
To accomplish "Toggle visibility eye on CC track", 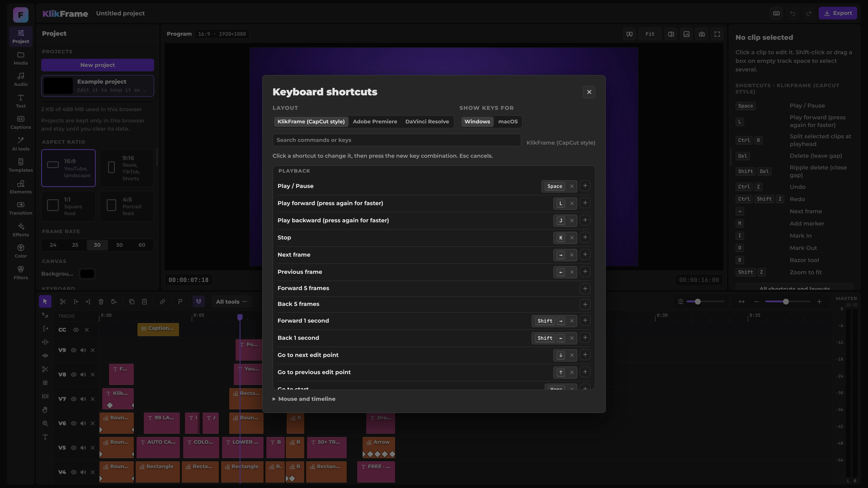I will tap(76, 330).
